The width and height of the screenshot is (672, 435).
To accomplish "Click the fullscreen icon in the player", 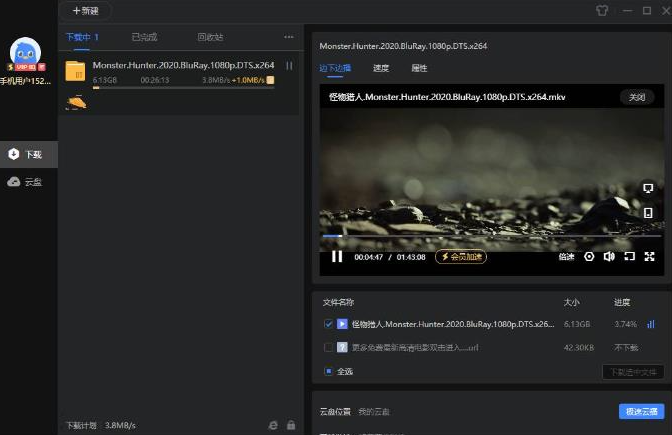I will pos(649,256).
